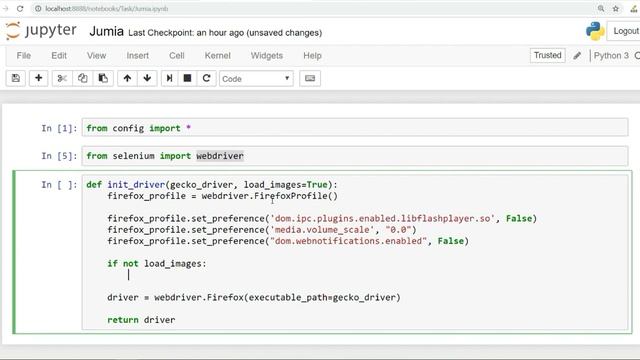Click the 'In [5]:' prompt
Image resolution: width=640 pixels, height=360 pixels.
59,156
